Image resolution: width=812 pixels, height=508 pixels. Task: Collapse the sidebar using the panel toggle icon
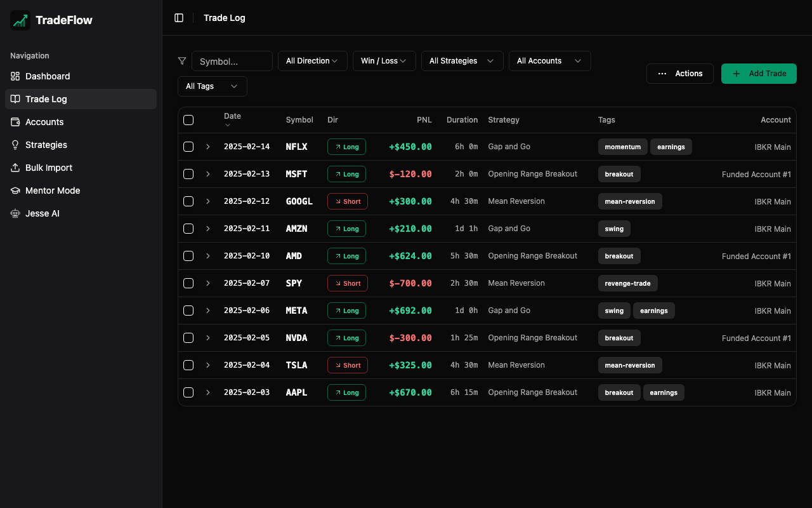coord(179,17)
